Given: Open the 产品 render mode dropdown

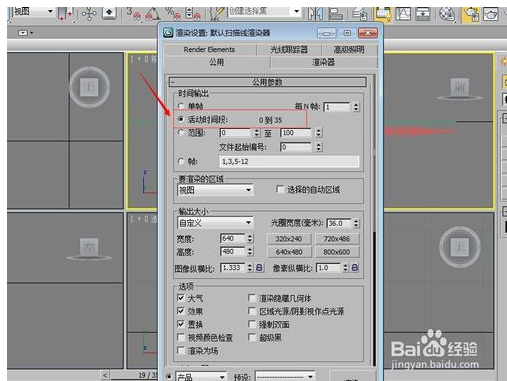Looking at the screenshot, I should (x=201, y=377).
